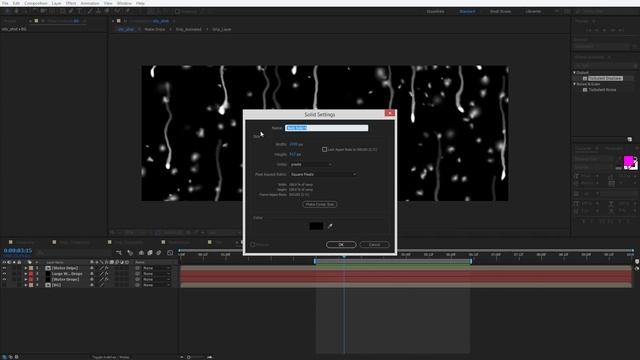Enable Frame Blending timeline icon
This screenshot has height=360, width=640.
click(150, 253)
